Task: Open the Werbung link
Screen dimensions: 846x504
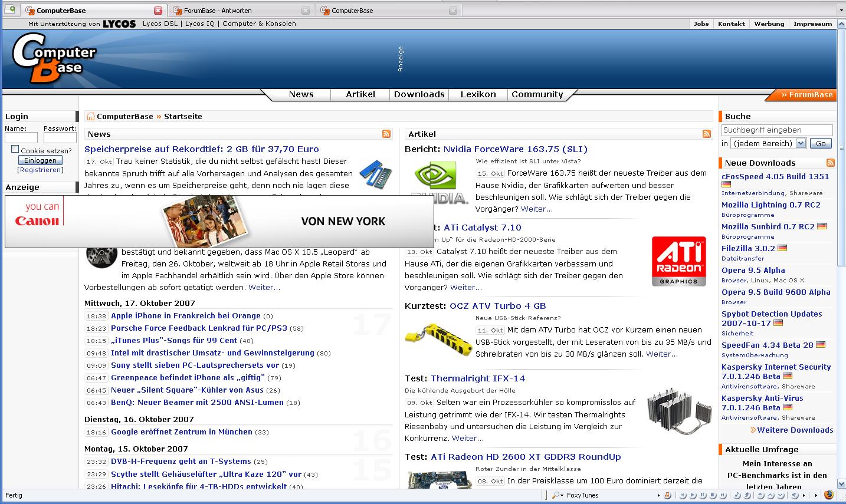Action: click(769, 24)
